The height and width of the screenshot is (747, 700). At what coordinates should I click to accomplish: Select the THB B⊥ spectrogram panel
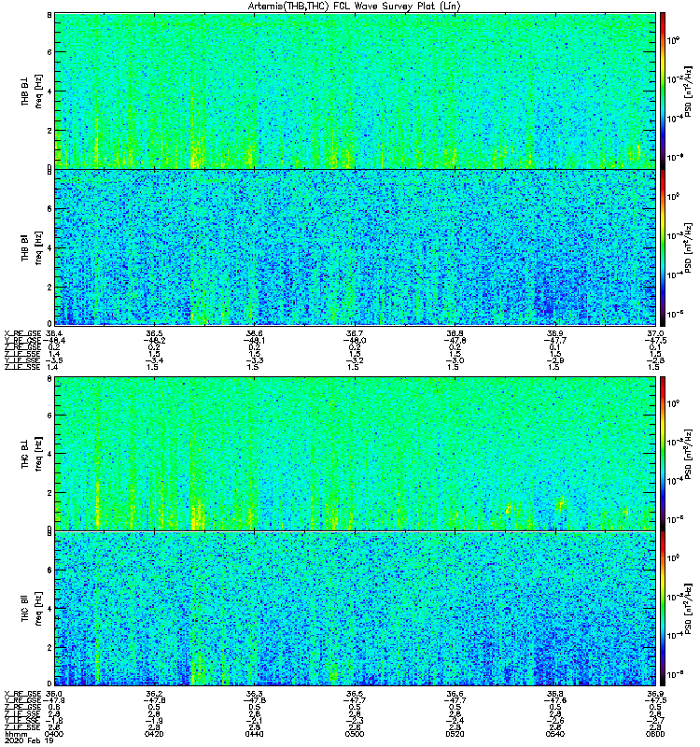[355, 91]
